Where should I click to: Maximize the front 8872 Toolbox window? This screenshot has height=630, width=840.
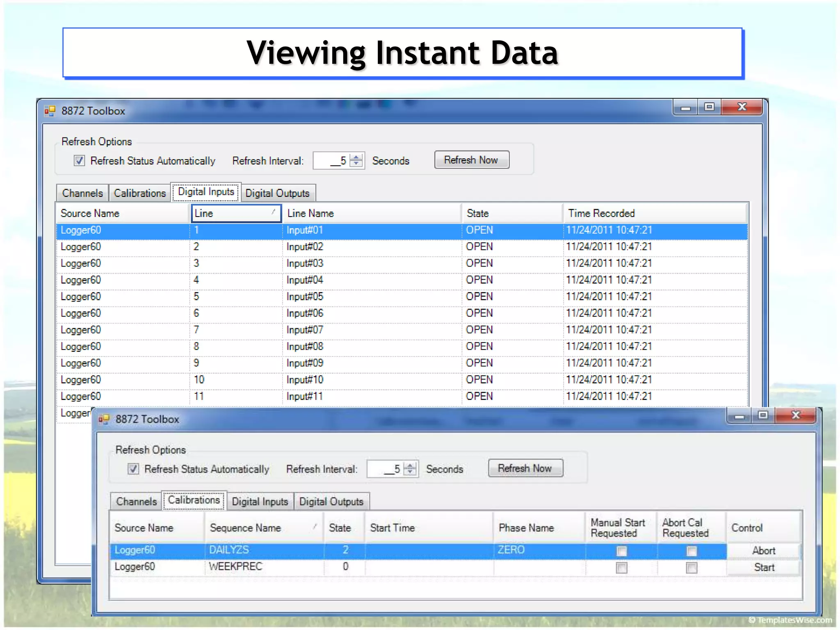click(763, 415)
